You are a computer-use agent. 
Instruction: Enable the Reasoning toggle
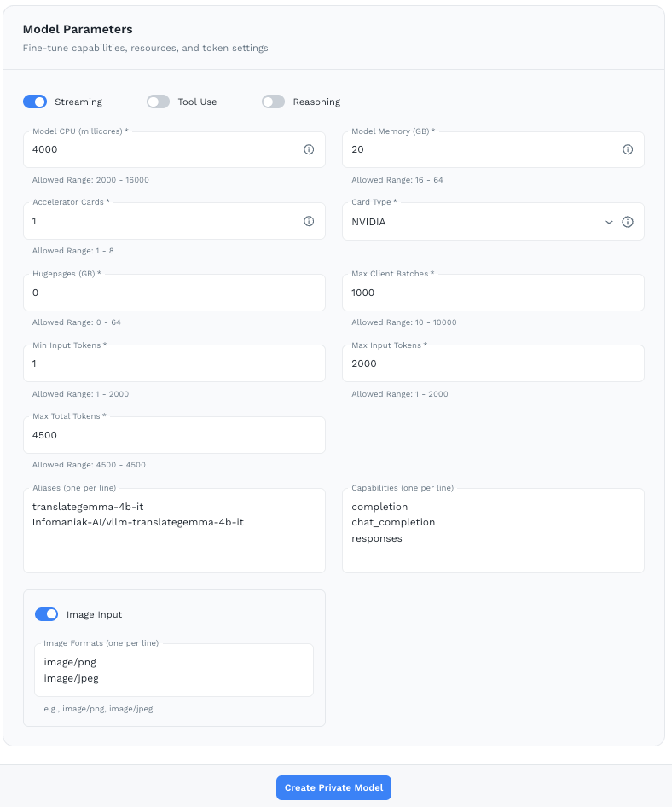coord(273,101)
